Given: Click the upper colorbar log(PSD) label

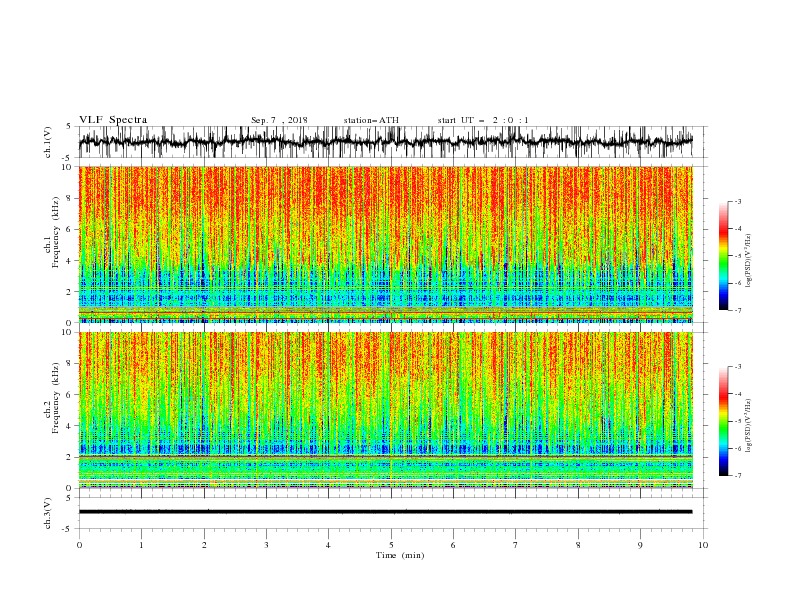Looking at the screenshot, I should (x=749, y=261).
